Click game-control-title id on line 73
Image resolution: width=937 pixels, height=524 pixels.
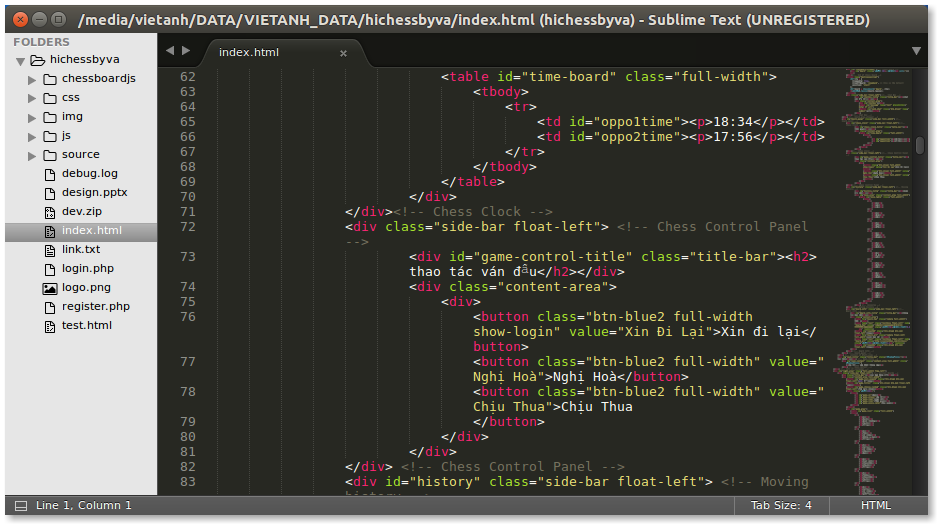pos(553,257)
